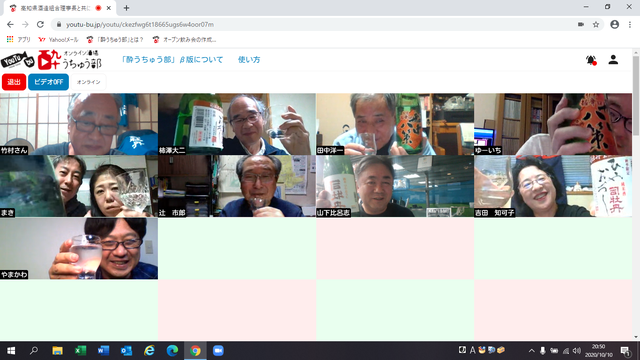Toggle video with ビデオOFF button

pyautogui.click(x=48, y=82)
